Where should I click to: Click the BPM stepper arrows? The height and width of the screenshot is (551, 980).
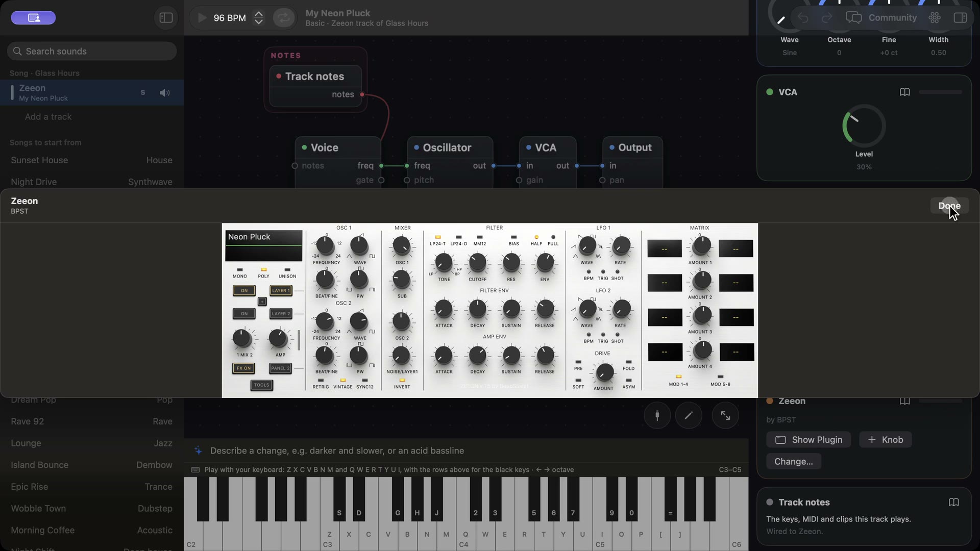click(259, 18)
